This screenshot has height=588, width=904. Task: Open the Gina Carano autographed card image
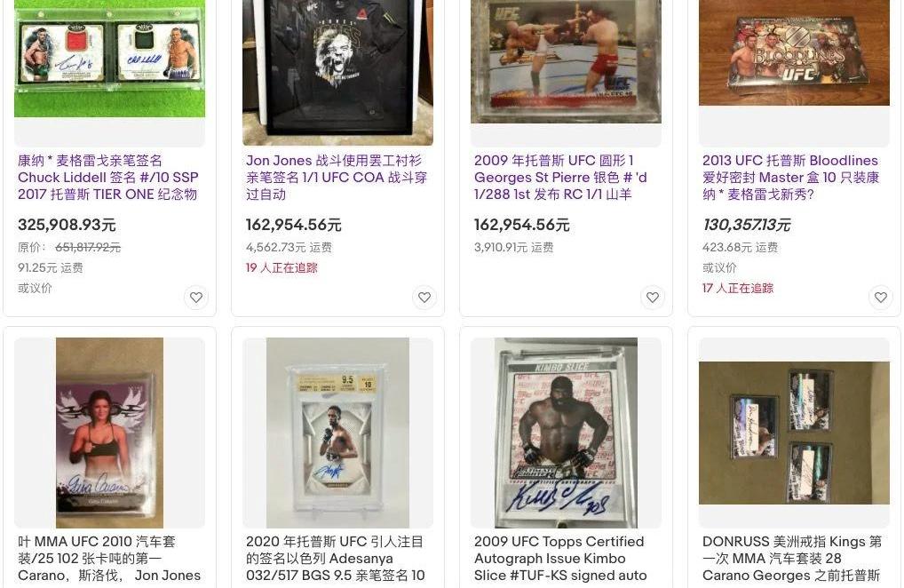click(x=109, y=433)
